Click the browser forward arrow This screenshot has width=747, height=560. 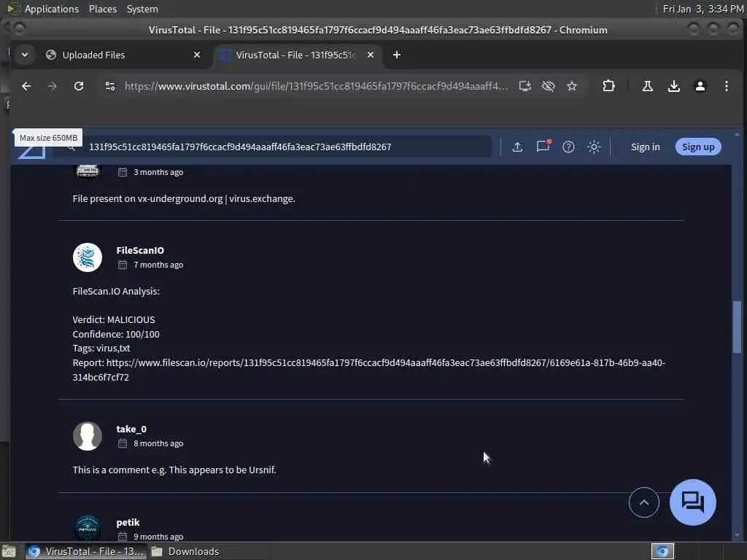coord(53,86)
